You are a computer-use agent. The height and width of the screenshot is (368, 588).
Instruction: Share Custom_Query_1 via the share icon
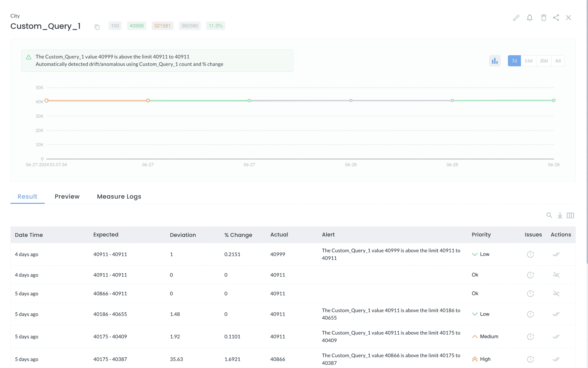(556, 18)
